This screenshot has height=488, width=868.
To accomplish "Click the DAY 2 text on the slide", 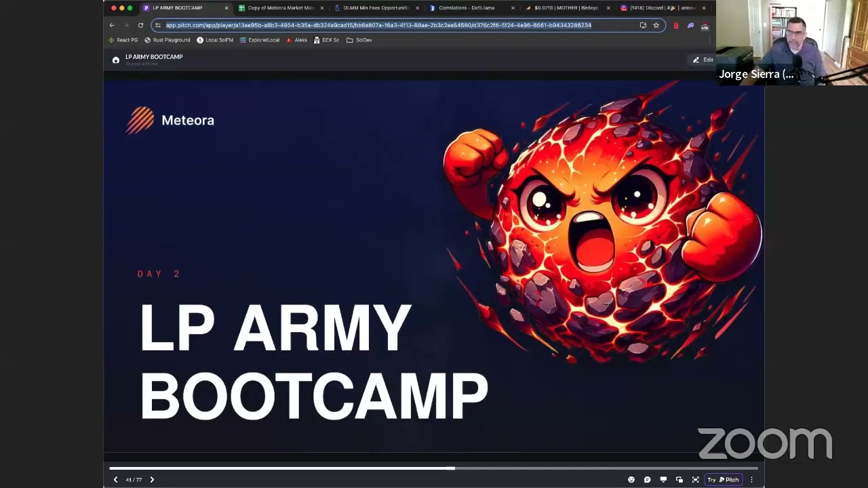I will pos(159,274).
